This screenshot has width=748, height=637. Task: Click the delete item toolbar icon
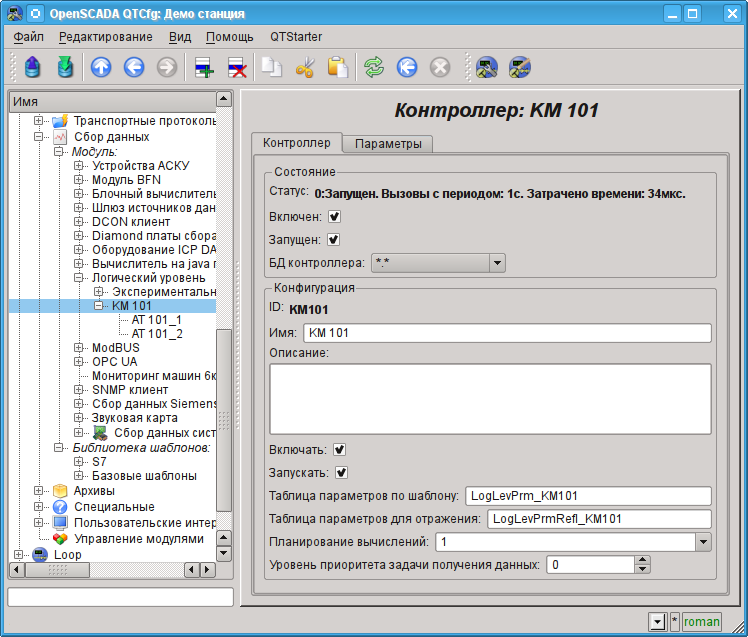click(x=237, y=68)
